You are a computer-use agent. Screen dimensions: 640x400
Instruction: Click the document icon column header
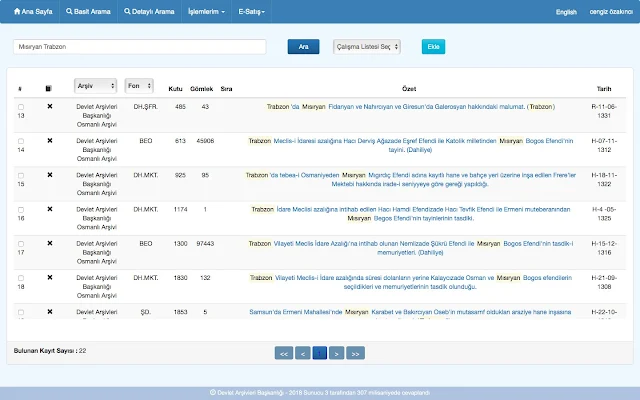point(49,88)
